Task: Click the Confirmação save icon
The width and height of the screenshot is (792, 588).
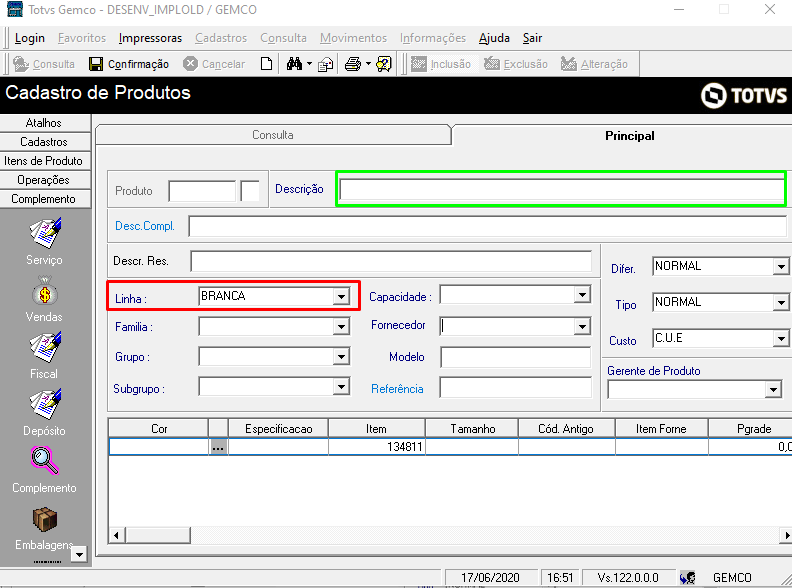Action: pos(96,64)
